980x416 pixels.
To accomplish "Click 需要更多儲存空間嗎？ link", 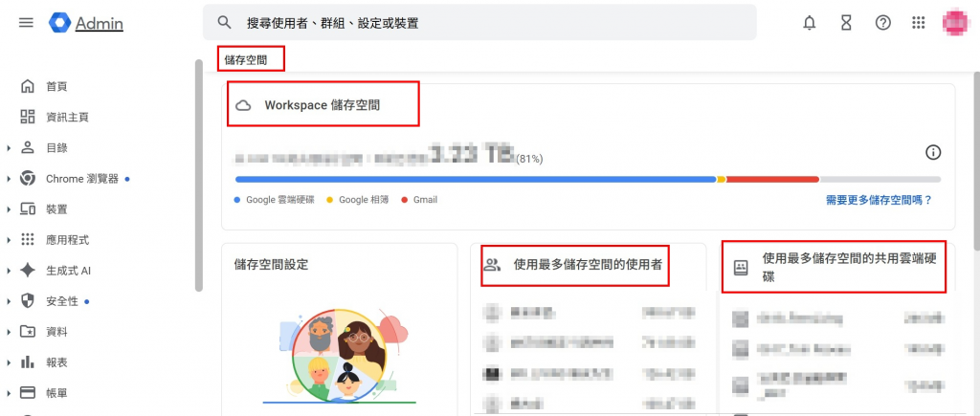I will point(879,200).
